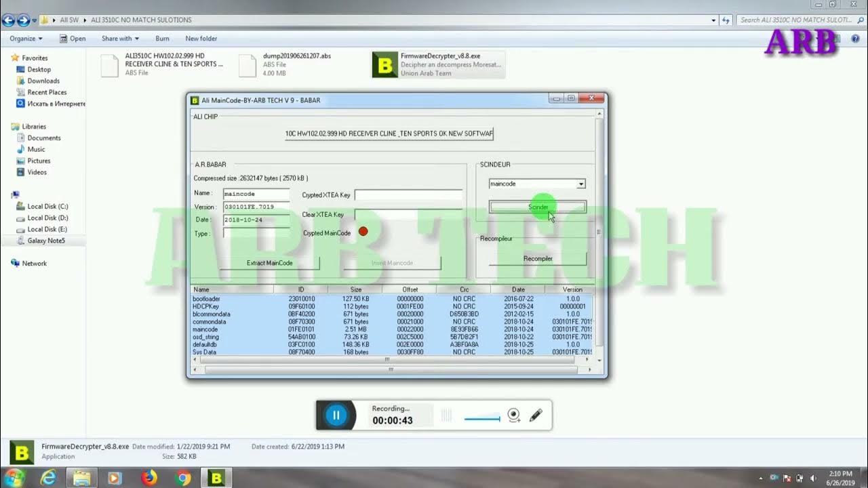The height and width of the screenshot is (488, 868).
Task: Open Libraries in the navigation pane
Action: [x=33, y=127]
